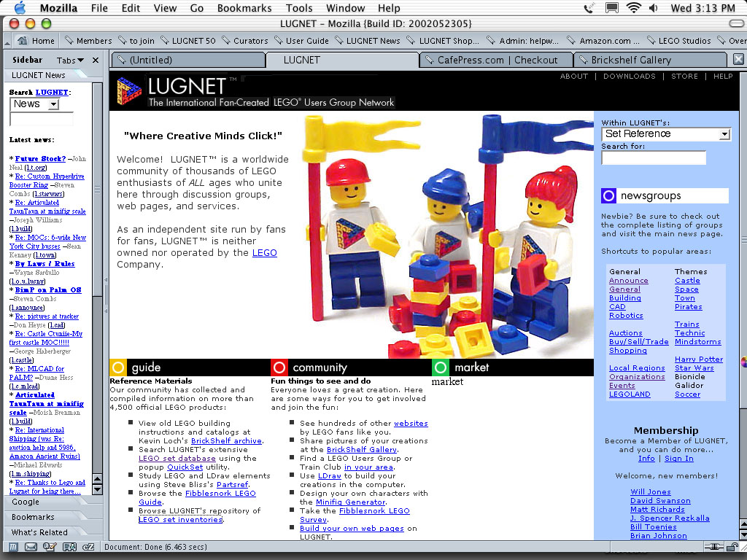
Task: Open the LEGO Studios bookmark
Action: tap(679, 41)
